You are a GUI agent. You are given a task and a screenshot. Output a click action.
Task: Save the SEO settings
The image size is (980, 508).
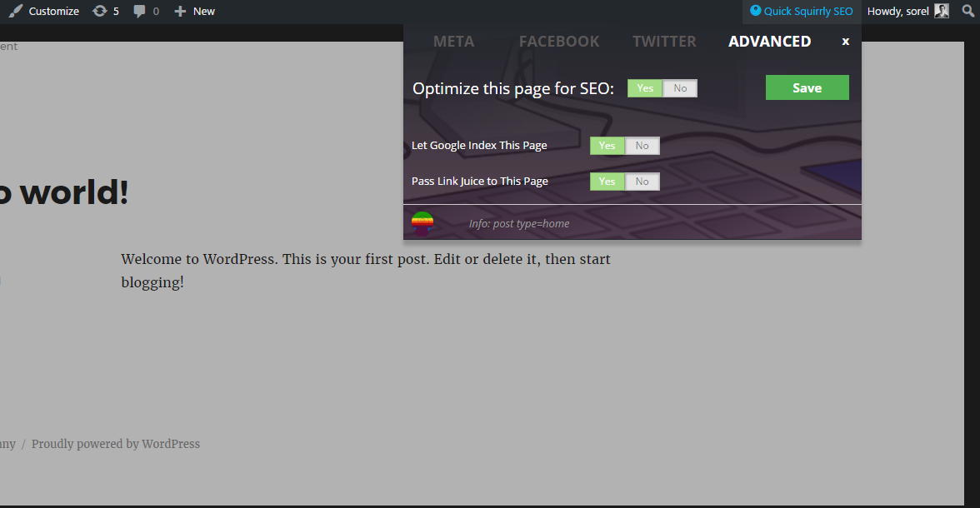[x=807, y=87]
